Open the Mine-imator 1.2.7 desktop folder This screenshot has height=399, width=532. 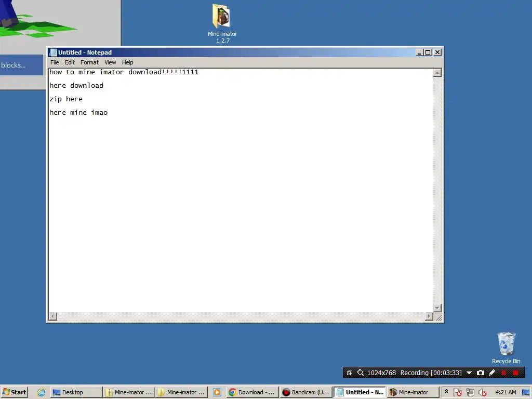(x=222, y=23)
